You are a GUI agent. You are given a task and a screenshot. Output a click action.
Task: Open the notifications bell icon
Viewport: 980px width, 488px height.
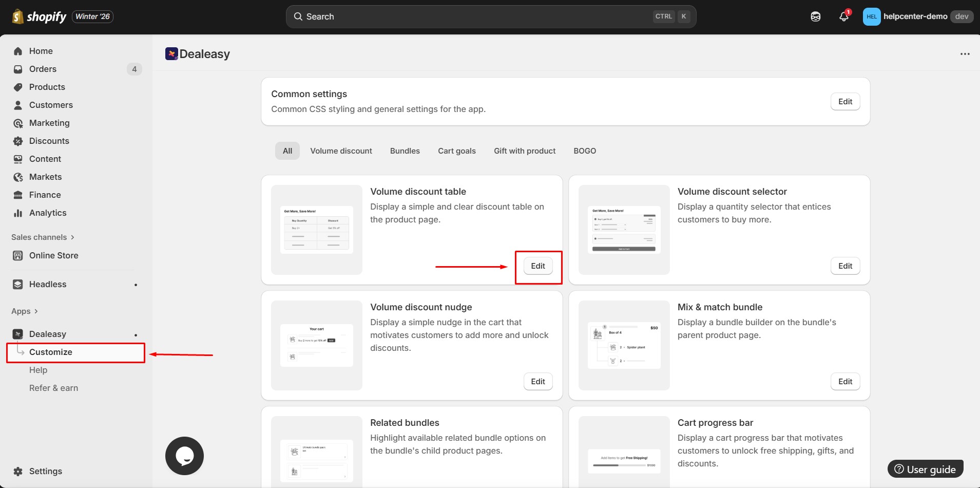point(843,16)
